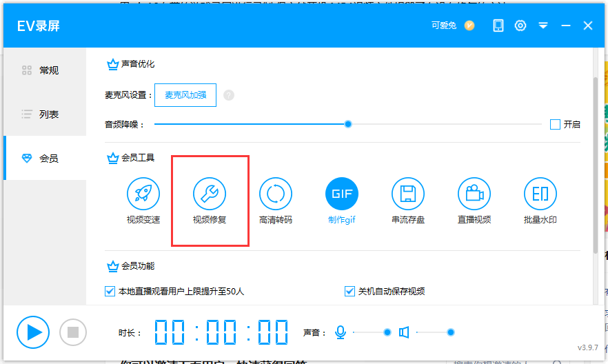This screenshot has height=364, width=608.
Task: Open the 制作gif GIF maker tool
Action: (x=342, y=201)
